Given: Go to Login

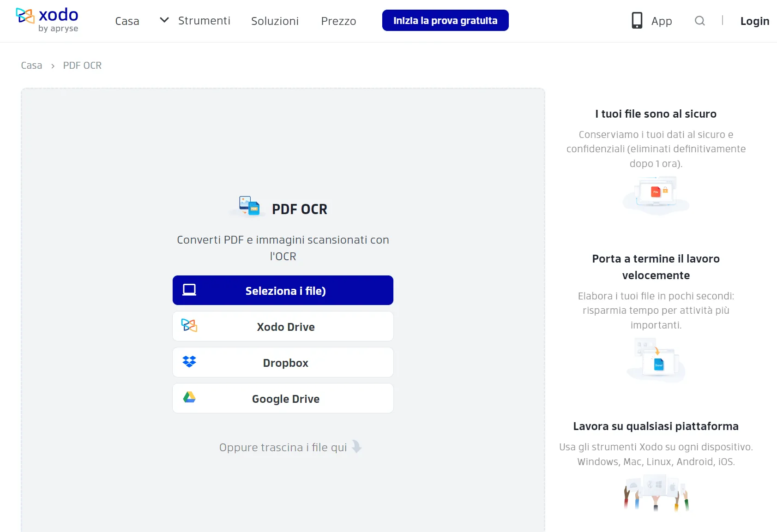Looking at the screenshot, I should [x=754, y=21].
